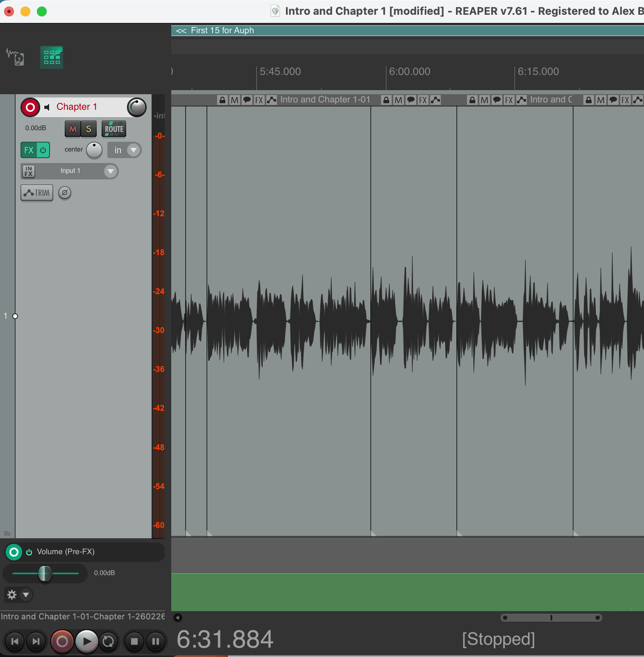This screenshot has height=657, width=644.
Task: Toggle the grid settings icon
Action: tap(52, 57)
